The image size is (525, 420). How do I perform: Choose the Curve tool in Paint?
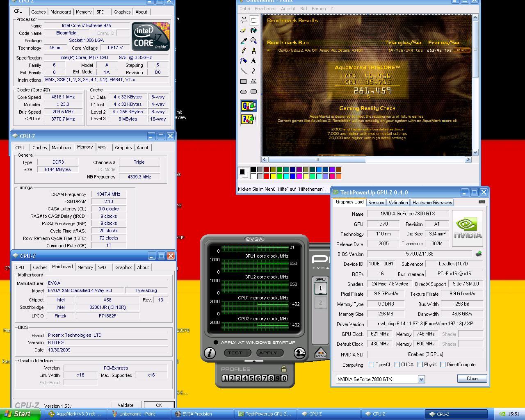[254, 71]
